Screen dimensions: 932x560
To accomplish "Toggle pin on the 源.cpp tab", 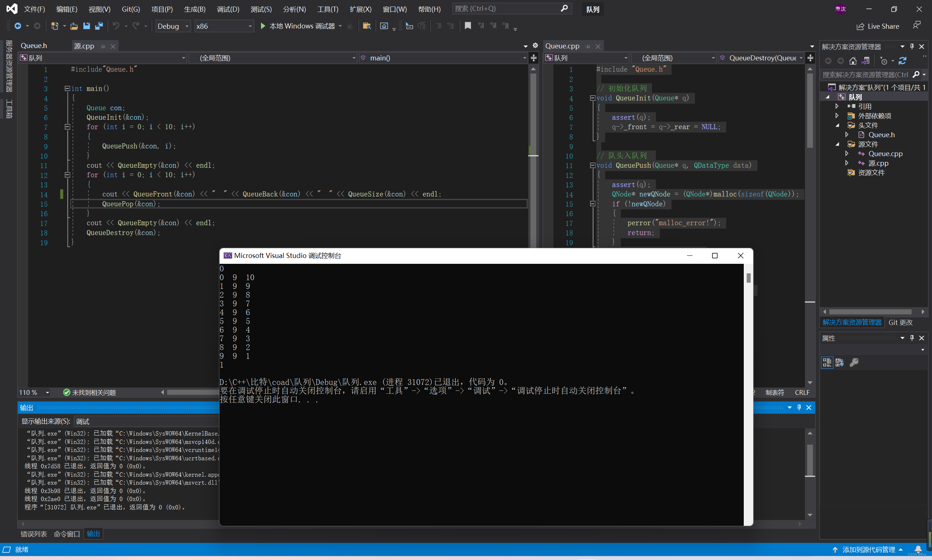I will click(x=103, y=47).
